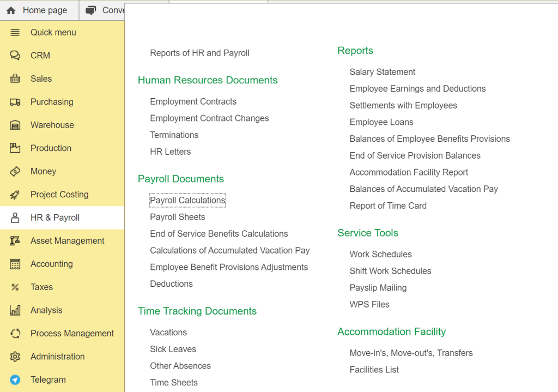The image size is (558, 392).
Task: Open Time Sheets
Action: pos(174,382)
